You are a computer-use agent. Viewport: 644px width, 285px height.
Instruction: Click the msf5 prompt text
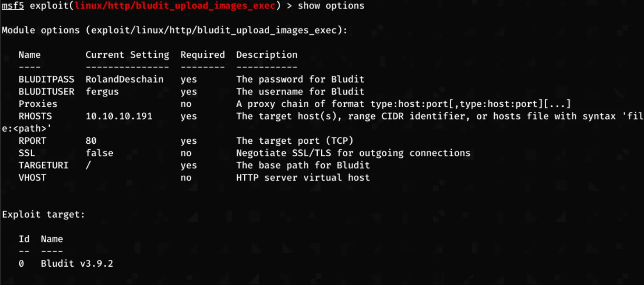[x=13, y=6]
